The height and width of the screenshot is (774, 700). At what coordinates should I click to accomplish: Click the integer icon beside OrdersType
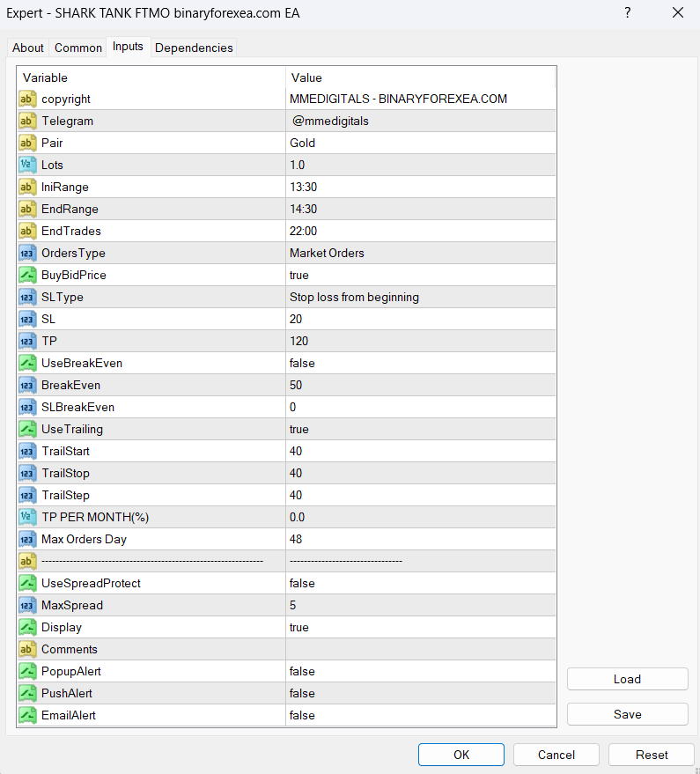click(x=27, y=254)
